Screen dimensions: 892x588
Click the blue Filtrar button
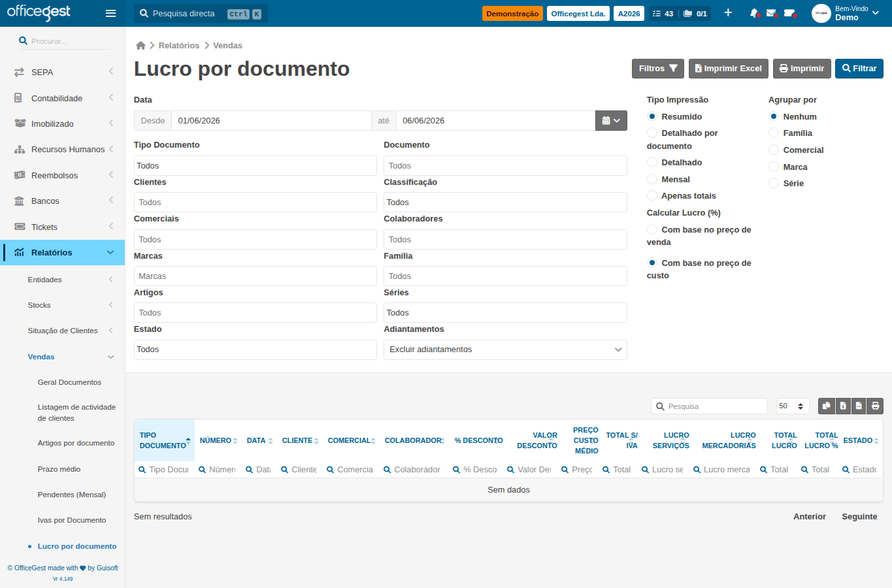coord(859,69)
